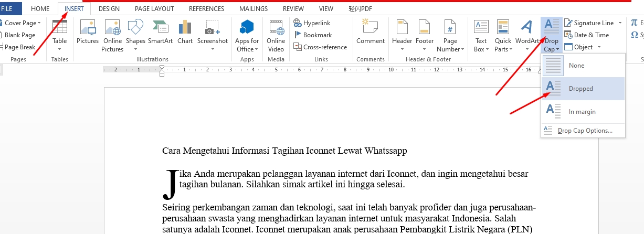Open the WordArt gallery
This screenshot has width=644, height=234.
click(527, 36)
